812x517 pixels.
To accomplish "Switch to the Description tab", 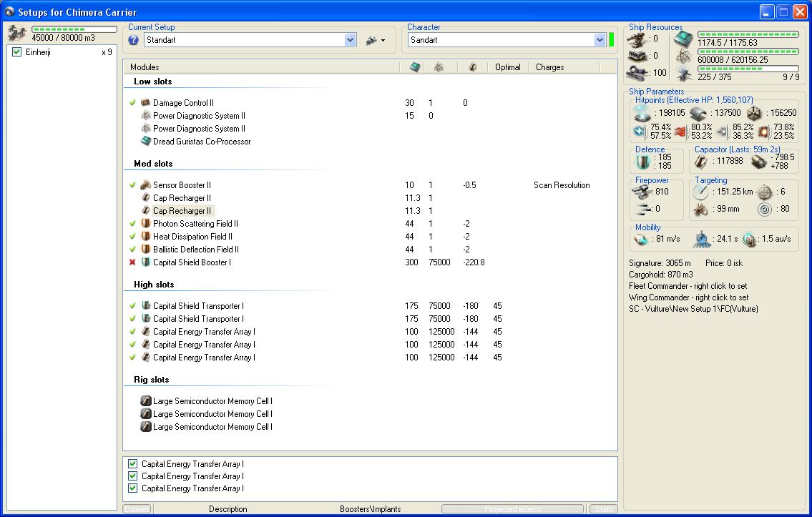I will coord(228,509).
